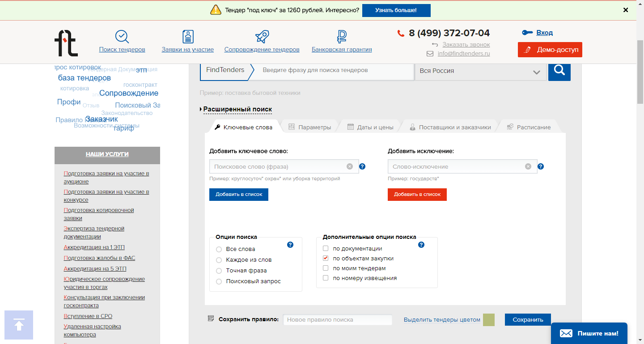Focus the Новое правило поиска input
644x344 pixels.
pos(338,320)
